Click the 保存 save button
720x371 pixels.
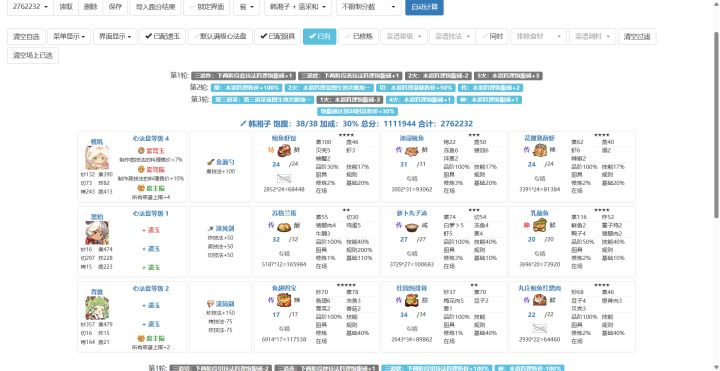(115, 7)
